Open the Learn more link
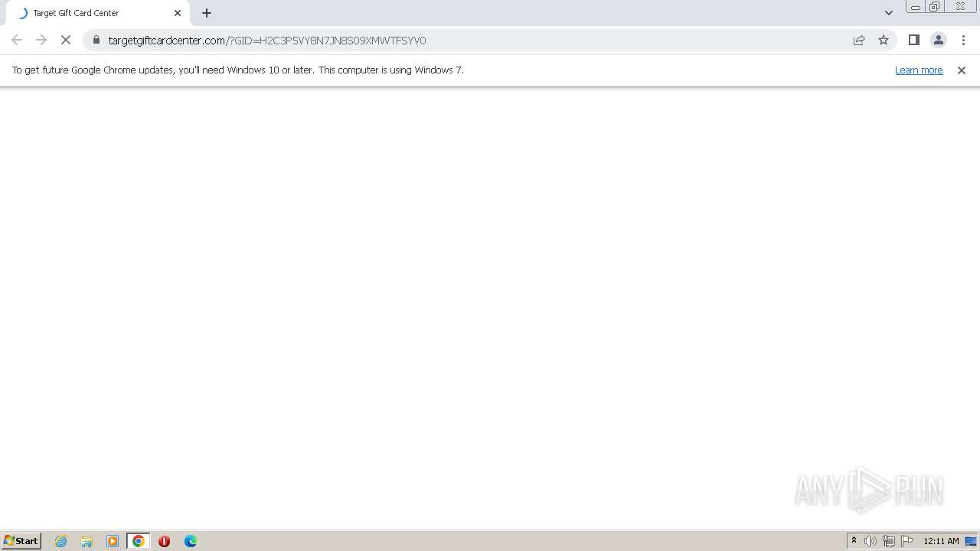Viewport: 980px width, 551px height. [919, 70]
